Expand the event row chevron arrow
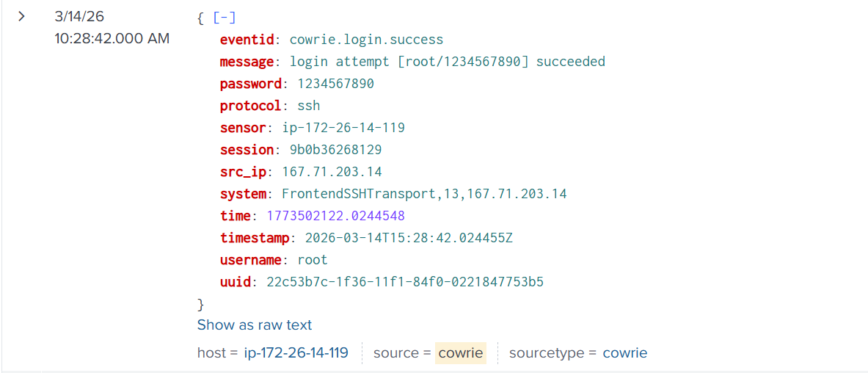 21,16
